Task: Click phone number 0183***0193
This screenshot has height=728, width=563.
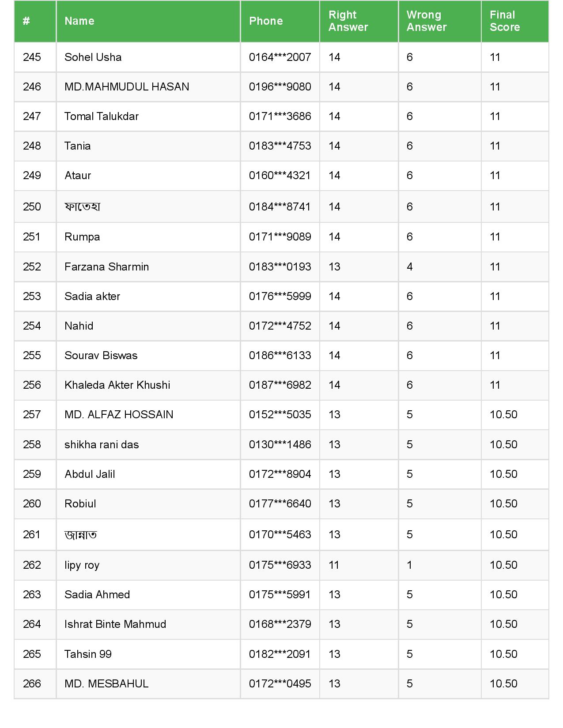Action: coord(280,267)
